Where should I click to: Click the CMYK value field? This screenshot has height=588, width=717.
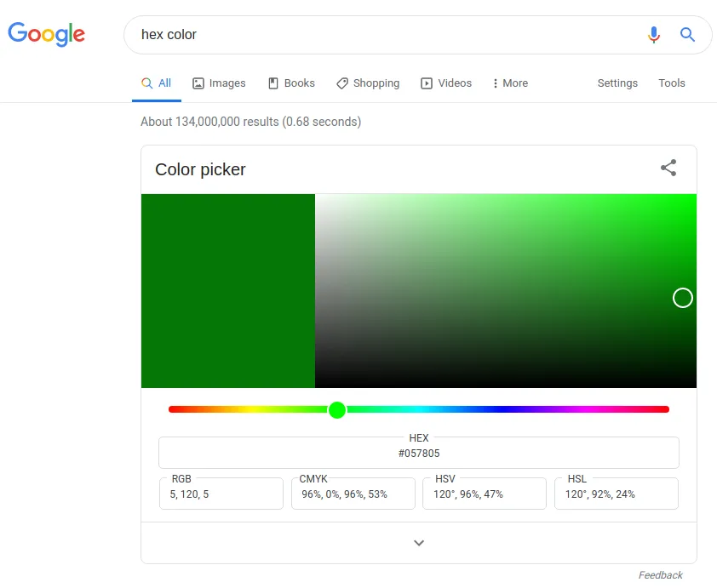353,494
